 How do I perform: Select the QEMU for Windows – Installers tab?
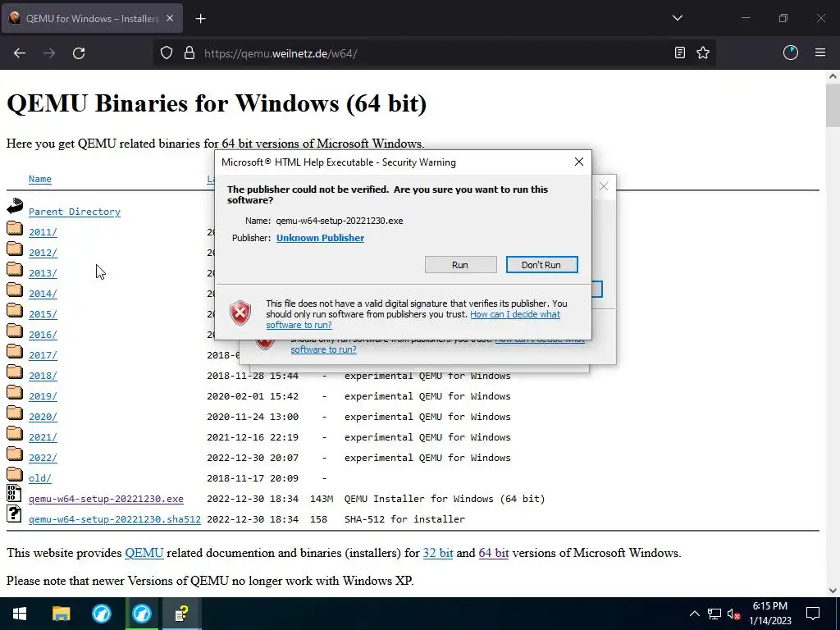coord(92,18)
